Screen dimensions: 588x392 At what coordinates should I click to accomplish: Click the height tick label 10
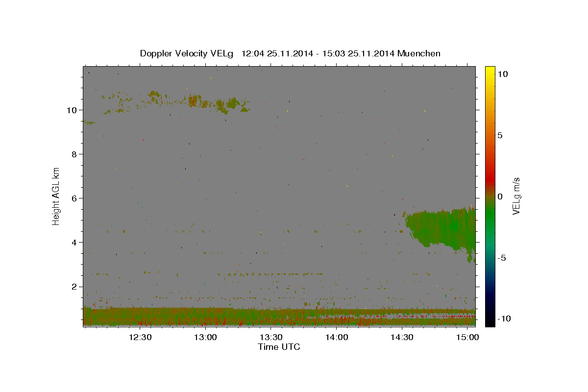(x=73, y=110)
